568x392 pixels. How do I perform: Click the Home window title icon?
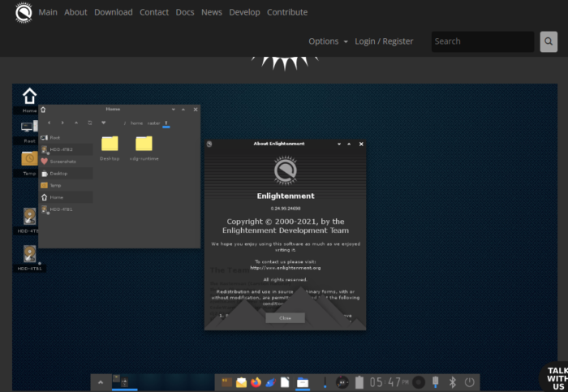(43, 110)
